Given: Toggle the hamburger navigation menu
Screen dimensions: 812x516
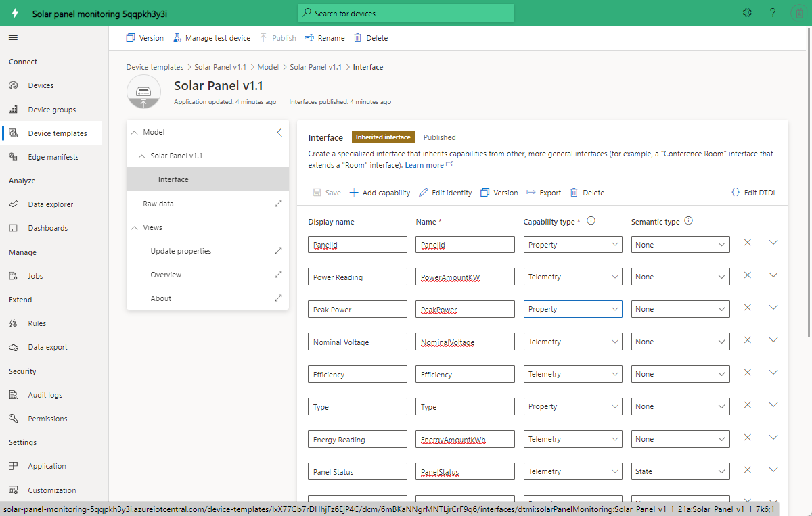Looking at the screenshot, I should [14, 37].
